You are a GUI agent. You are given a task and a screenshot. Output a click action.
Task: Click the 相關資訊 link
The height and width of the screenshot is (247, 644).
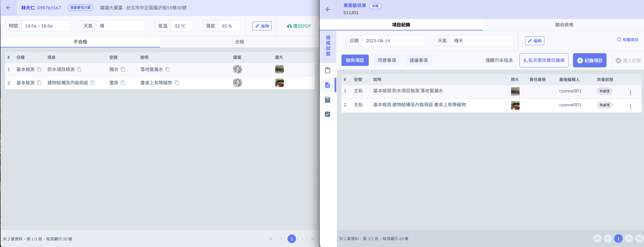tap(628, 40)
